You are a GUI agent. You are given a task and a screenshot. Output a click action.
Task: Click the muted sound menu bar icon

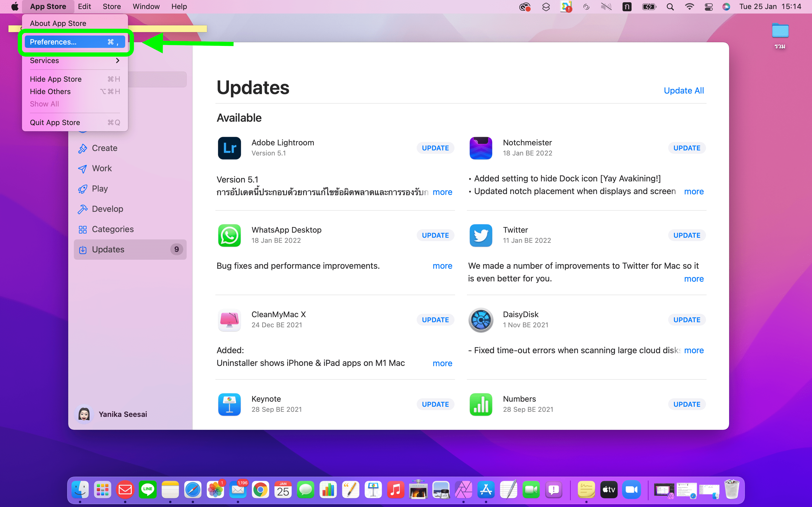coord(606,7)
